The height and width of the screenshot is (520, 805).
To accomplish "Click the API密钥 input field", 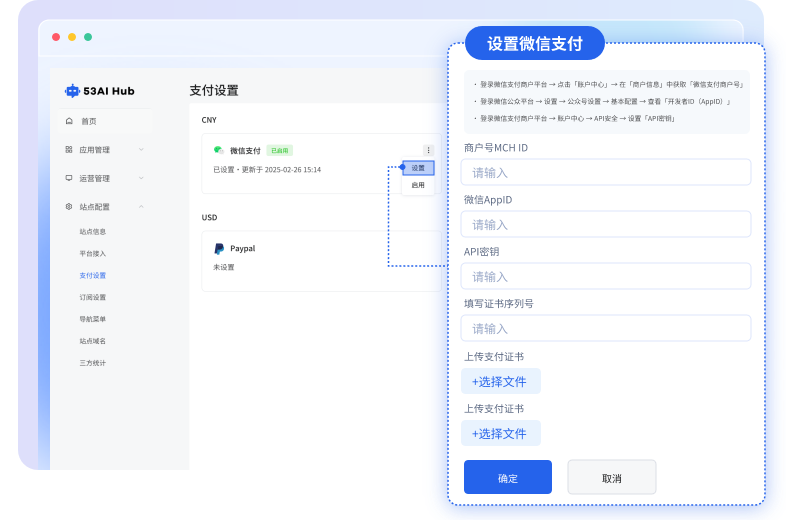I will 606,276.
